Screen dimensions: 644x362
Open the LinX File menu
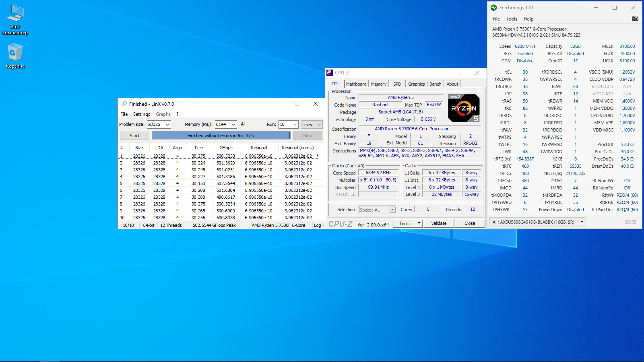pos(124,114)
